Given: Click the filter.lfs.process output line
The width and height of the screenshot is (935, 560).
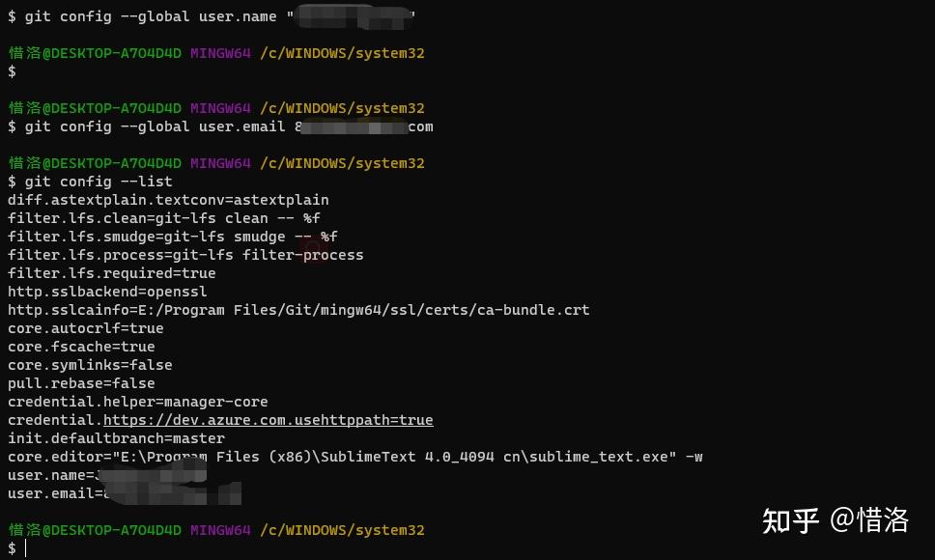Looking at the screenshot, I should [x=185, y=255].
